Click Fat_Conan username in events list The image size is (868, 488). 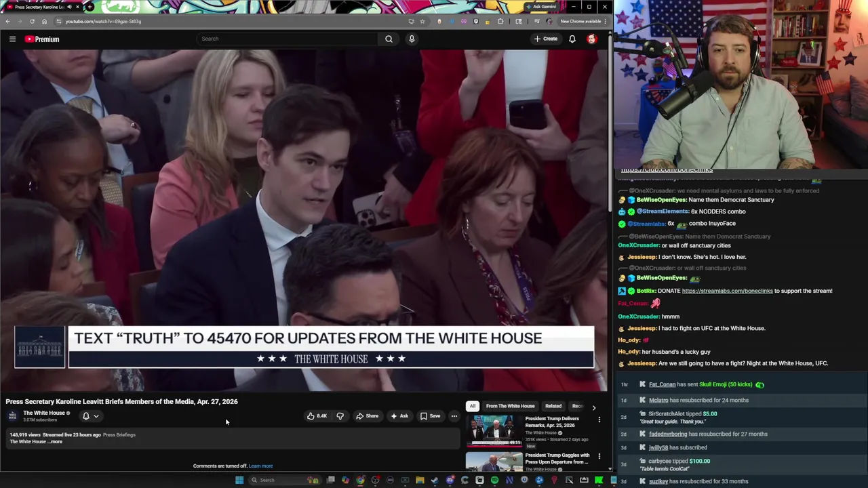pyautogui.click(x=662, y=384)
